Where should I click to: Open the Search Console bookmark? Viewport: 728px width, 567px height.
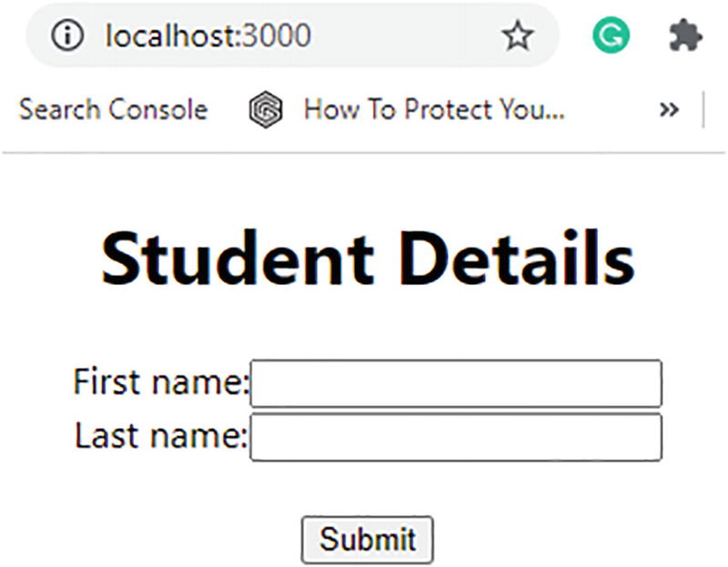coord(113,110)
